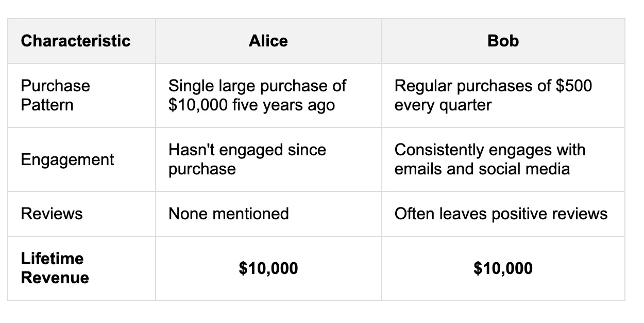Click the Lifetime Revenue row label
Viewport: 644px width, 323px height.
coord(55,268)
